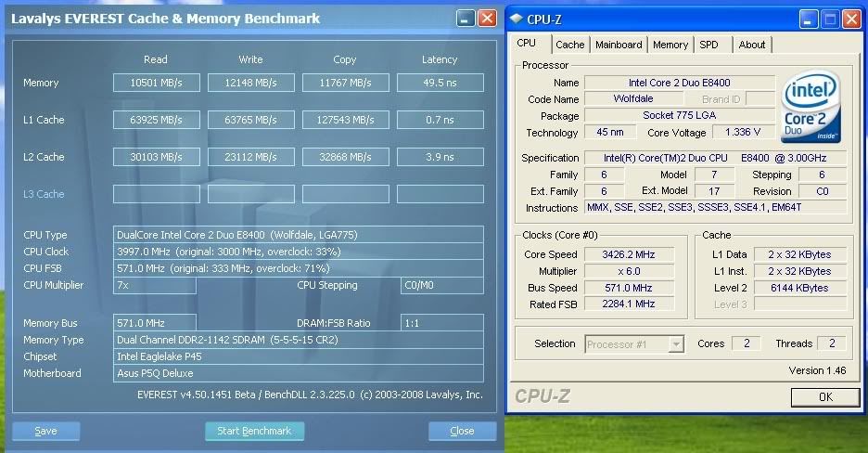
Task: Click the Code Name Wolfdale field
Action: point(633,98)
